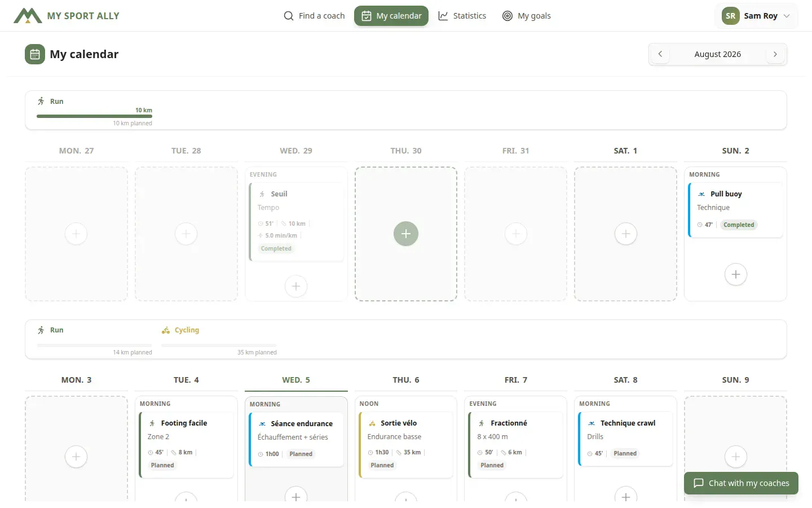Select the THU. 6 day header
Screen dimensions: 812x508
click(x=406, y=380)
